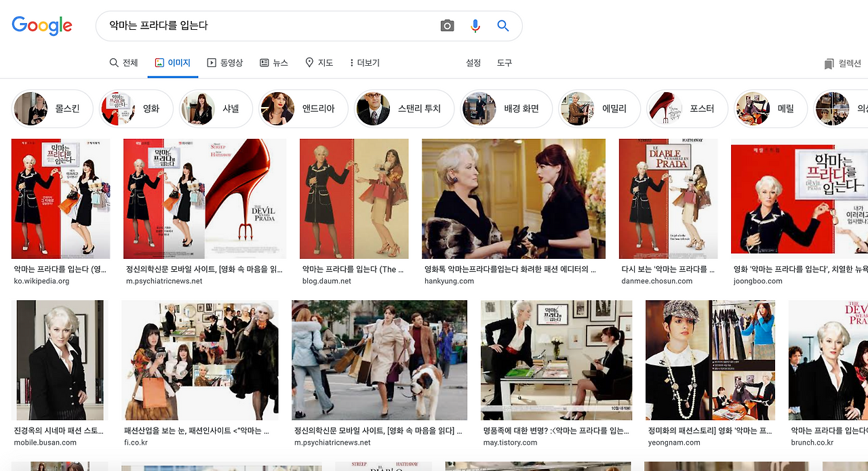The height and width of the screenshot is (471, 868).
Task: Open Collections via the 컬렉션 bookmark icon
Action: tap(828, 62)
